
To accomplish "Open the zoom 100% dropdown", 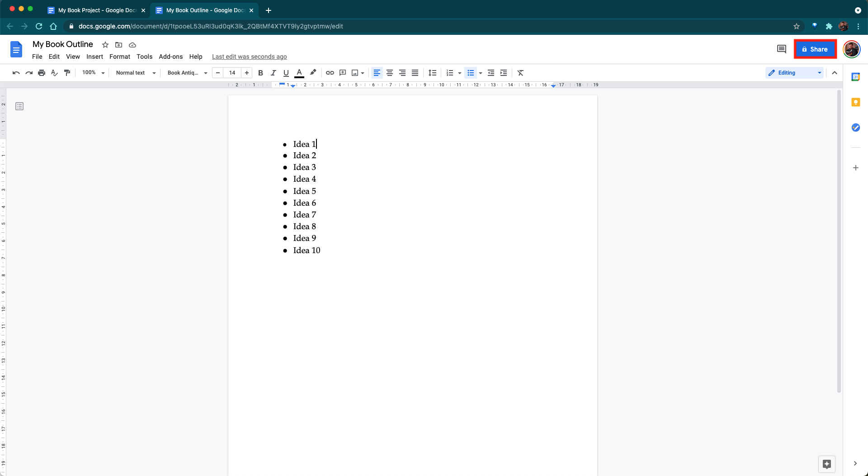I will point(93,73).
